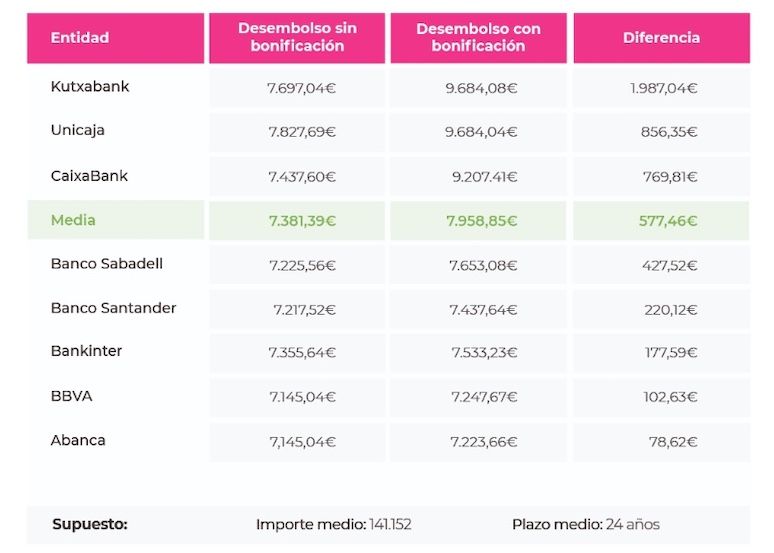Viewport: 774px width, 553px height.
Task: Click the Supuesto label
Action: click(90, 524)
